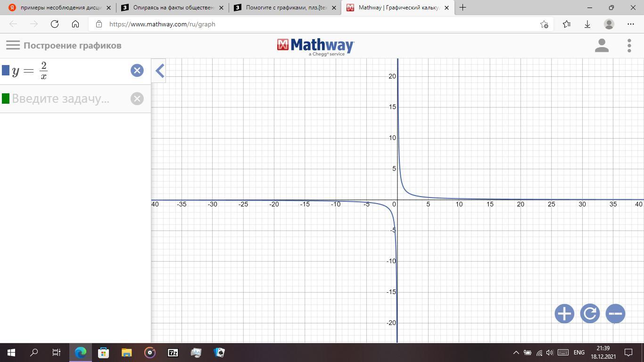Add this page to favorites star icon

tap(544, 24)
